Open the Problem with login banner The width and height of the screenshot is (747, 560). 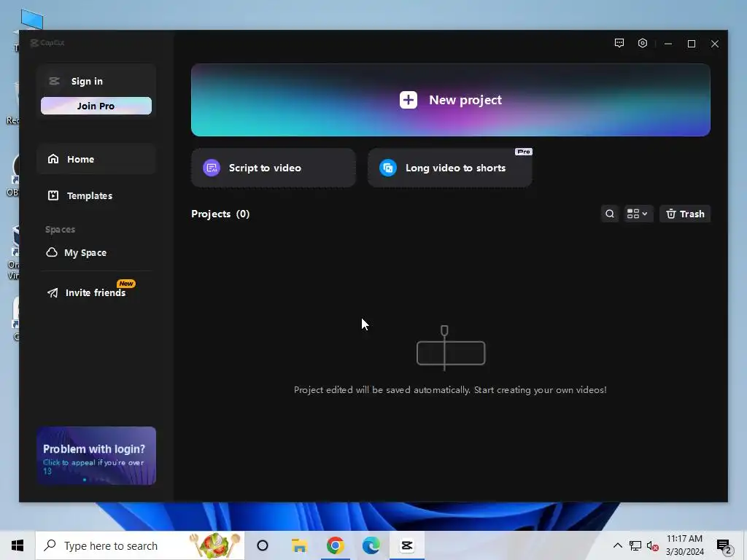click(x=96, y=456)
